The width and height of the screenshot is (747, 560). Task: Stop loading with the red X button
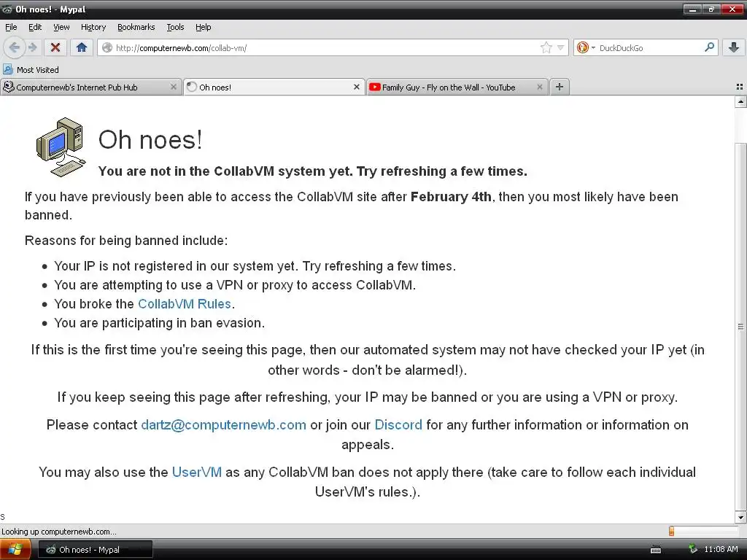[x=55, y=47]
